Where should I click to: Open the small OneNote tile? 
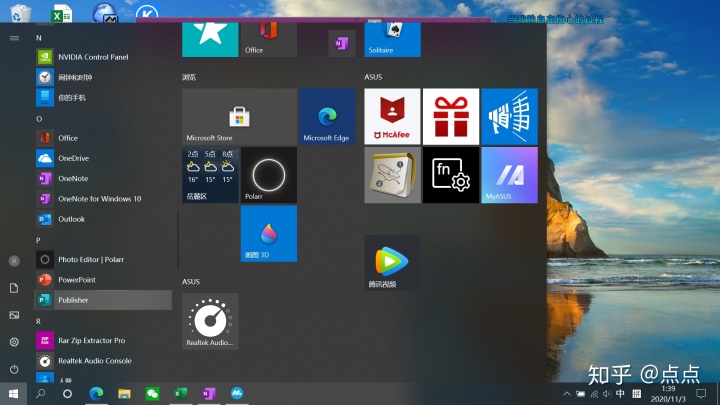click(342, 44)
